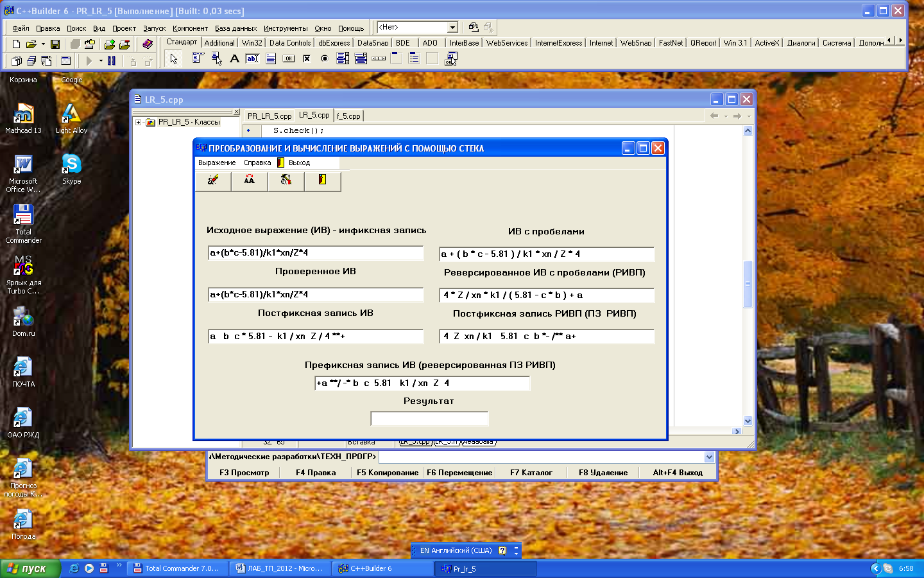Click the View Form icon
Image resolution: width=924 pixels, height=578 pixels.
point(31,60)
